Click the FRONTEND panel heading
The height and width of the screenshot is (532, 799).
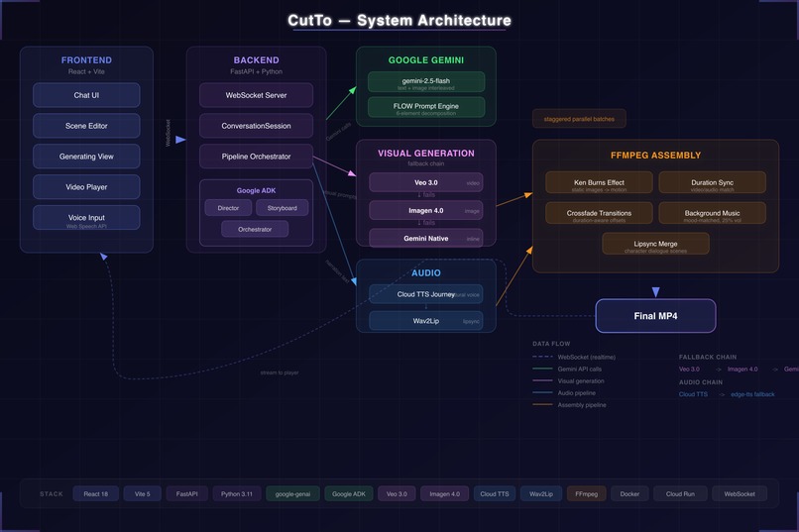(x=86, y=60)
